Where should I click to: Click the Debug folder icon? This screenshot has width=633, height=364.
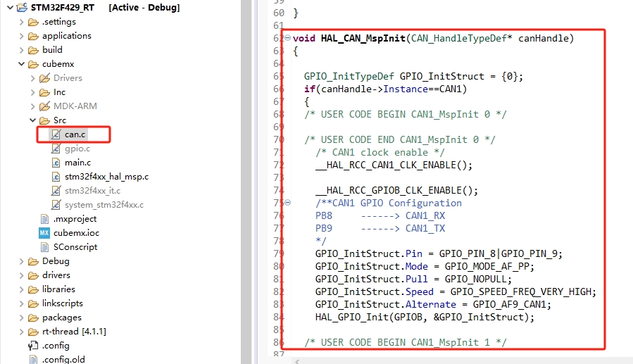[x=33, y=261]
